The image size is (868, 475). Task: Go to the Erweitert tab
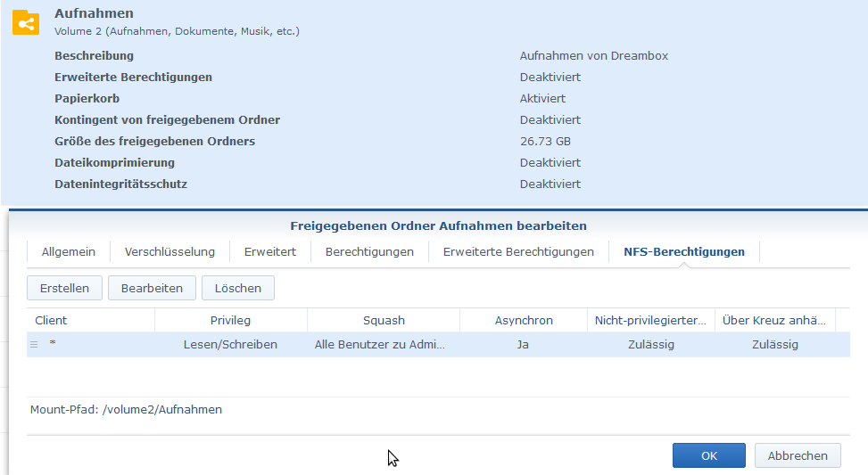click(270, 252)
